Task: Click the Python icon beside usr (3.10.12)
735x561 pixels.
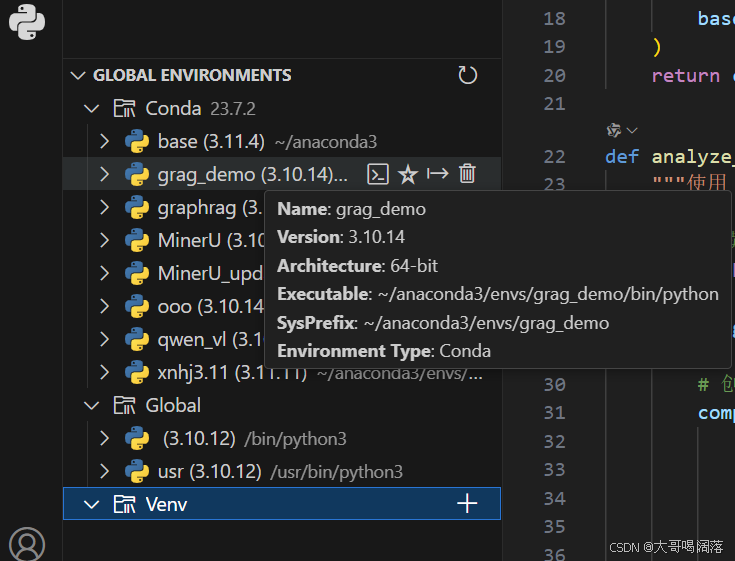Action: coord(137,471)
